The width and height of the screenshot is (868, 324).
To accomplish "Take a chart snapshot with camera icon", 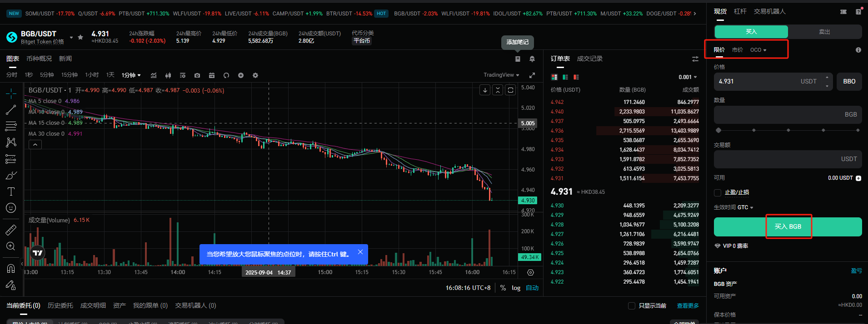I will (197, 75).
